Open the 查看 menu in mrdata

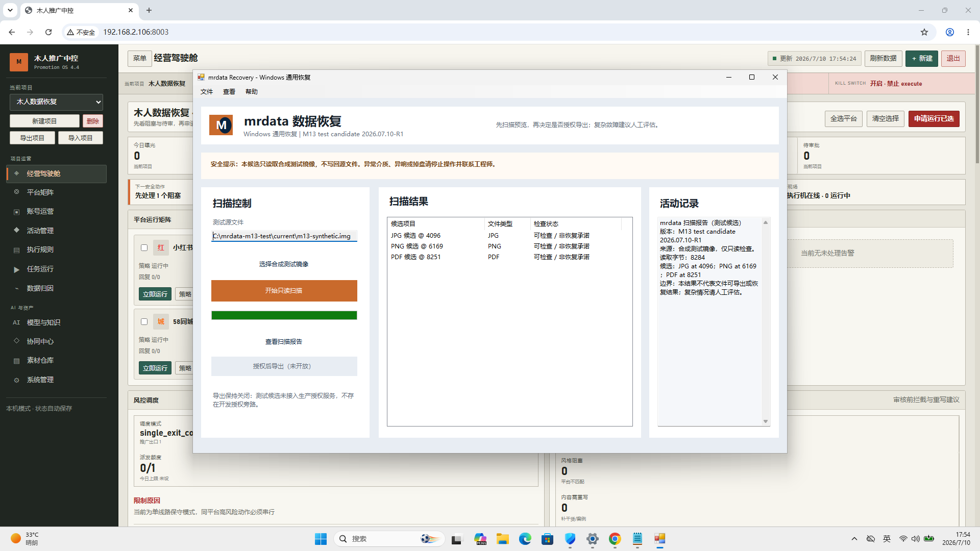pos(229,92)
